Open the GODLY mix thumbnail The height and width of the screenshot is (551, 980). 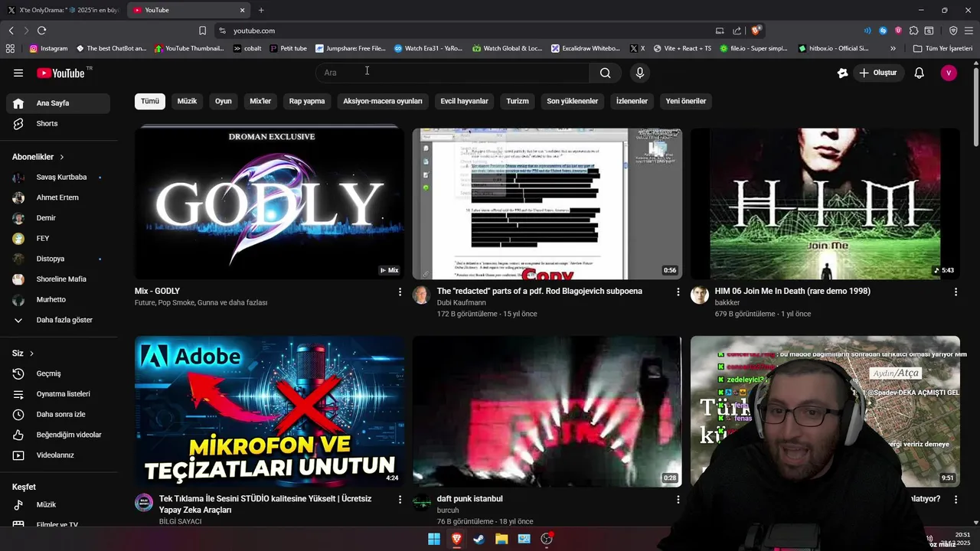coord(269,204)
